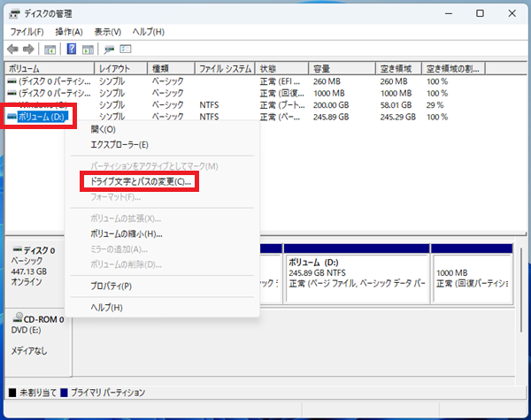
Task: Open the 操作(A) menu
Action: coord(69,32)
